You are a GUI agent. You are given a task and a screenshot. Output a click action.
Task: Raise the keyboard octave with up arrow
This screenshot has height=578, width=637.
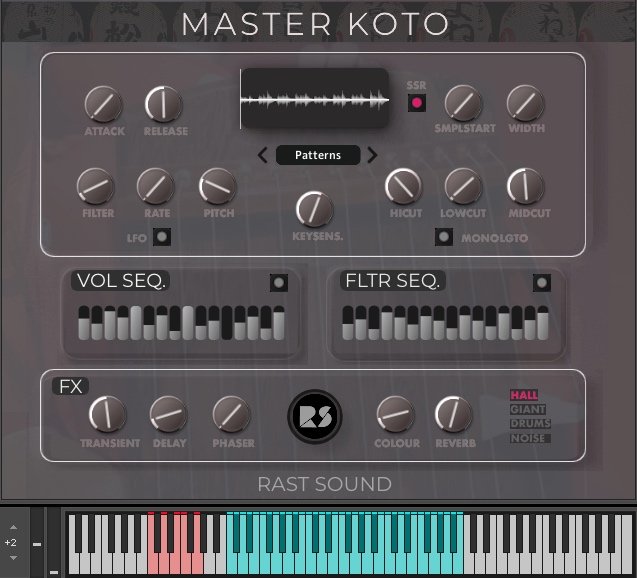click(13, 527)
